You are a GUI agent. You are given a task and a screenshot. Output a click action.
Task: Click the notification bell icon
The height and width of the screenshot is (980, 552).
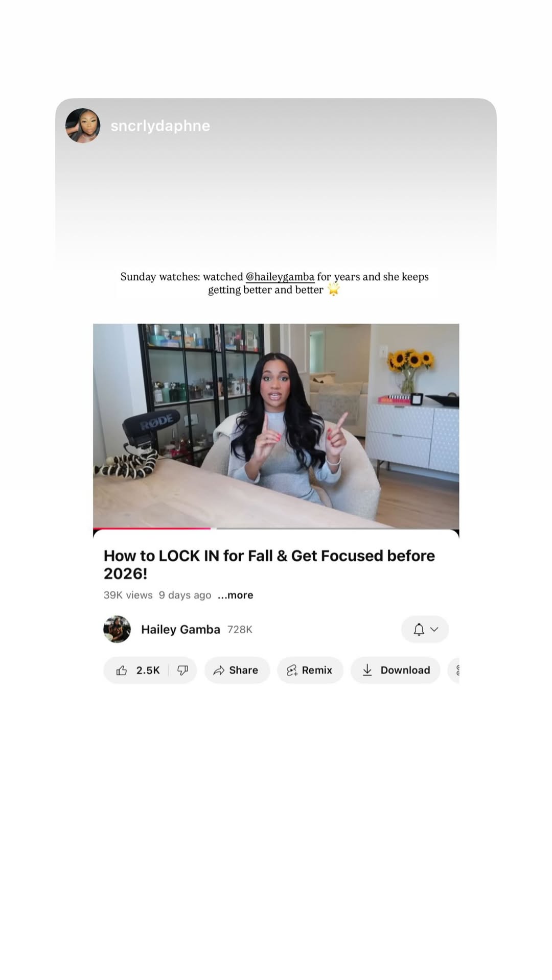pos(419,629)
